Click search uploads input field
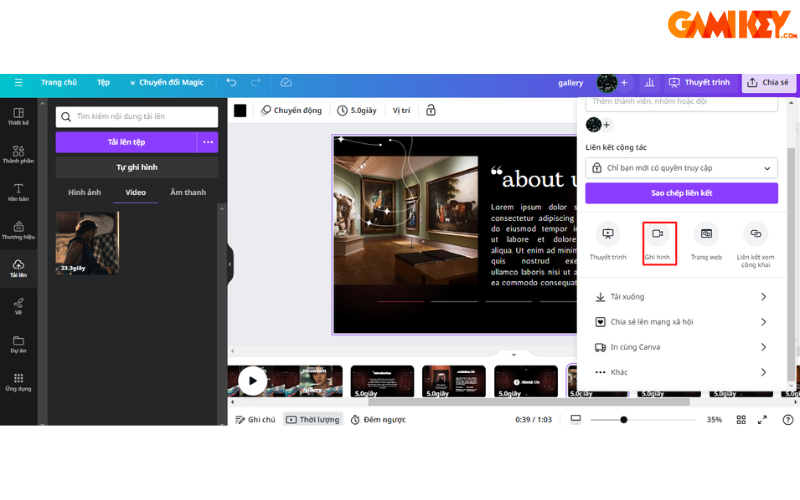 [x=137, y=116]
